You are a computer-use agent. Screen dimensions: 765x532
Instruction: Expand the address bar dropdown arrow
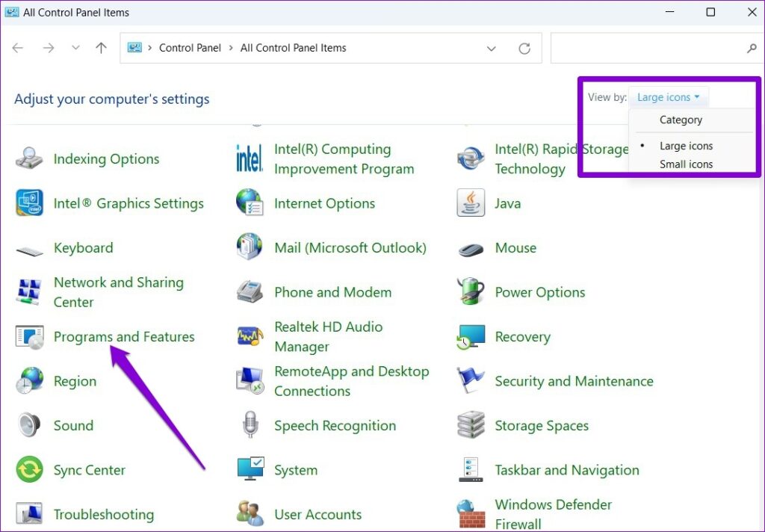click(492, 47)
